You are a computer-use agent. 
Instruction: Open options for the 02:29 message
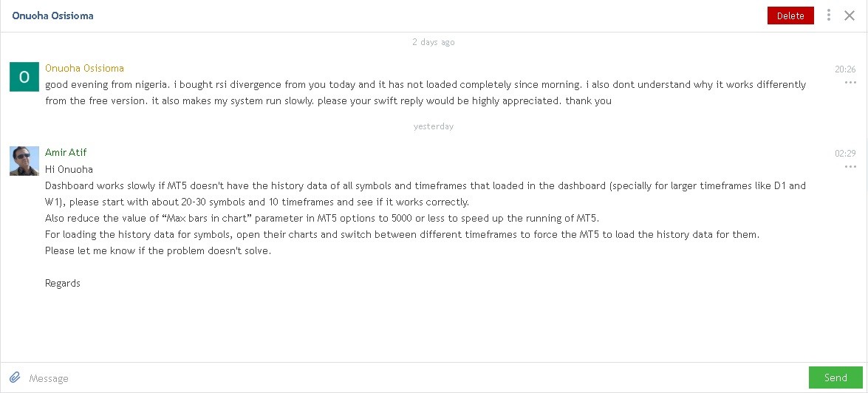point(850,167)
